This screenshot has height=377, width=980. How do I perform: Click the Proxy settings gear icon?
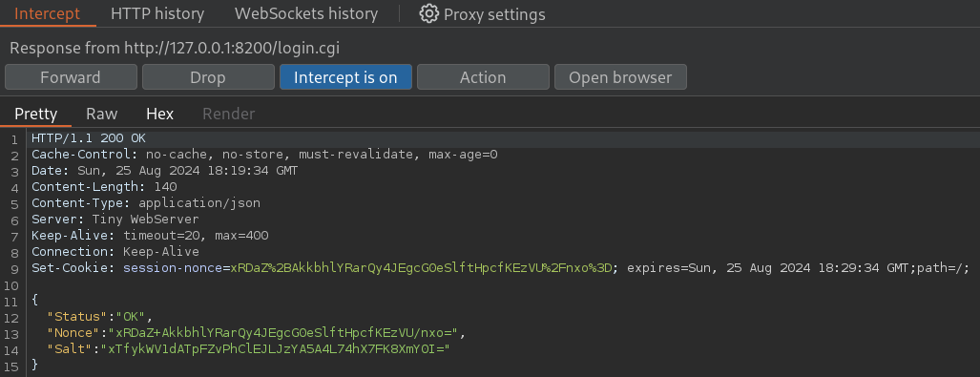[428, 13]
